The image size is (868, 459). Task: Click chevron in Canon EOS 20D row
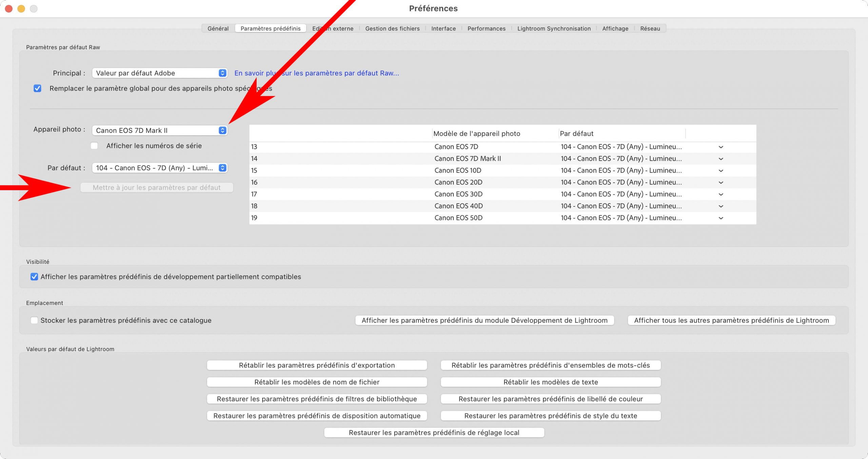coord(721,183)
